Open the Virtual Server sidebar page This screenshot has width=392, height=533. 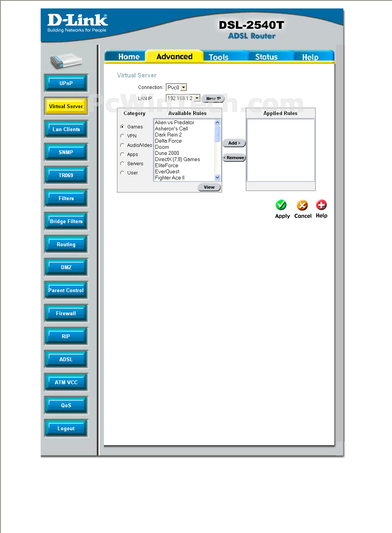pyautogui.click(x=66, y=106)
